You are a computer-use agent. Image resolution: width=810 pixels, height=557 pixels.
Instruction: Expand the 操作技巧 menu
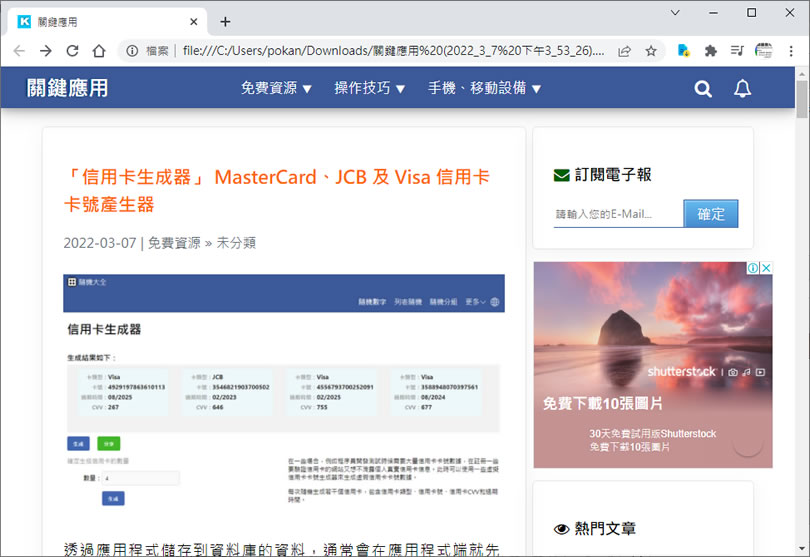pos(369,88)
